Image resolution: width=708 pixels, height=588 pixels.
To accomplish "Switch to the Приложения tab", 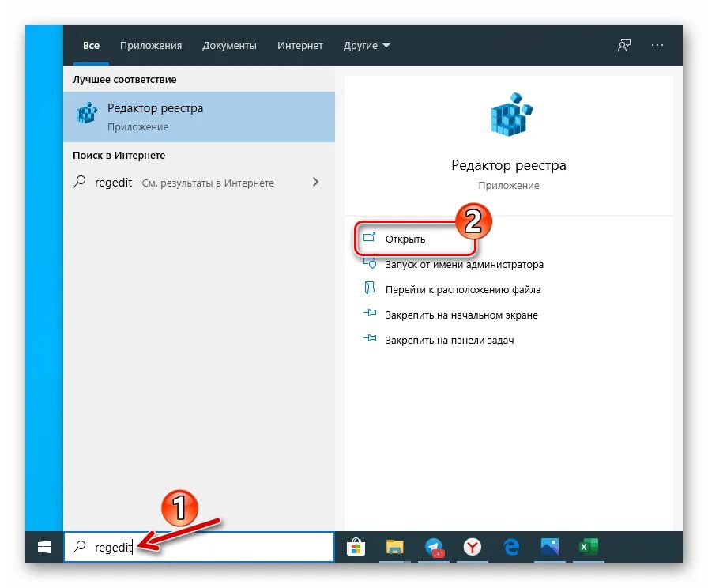I will 151,45.
